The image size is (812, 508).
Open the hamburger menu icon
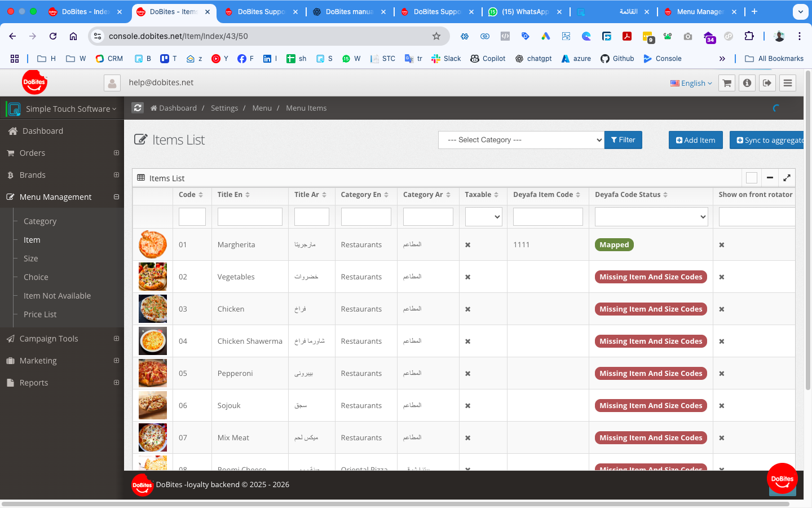tap(788, 83)
